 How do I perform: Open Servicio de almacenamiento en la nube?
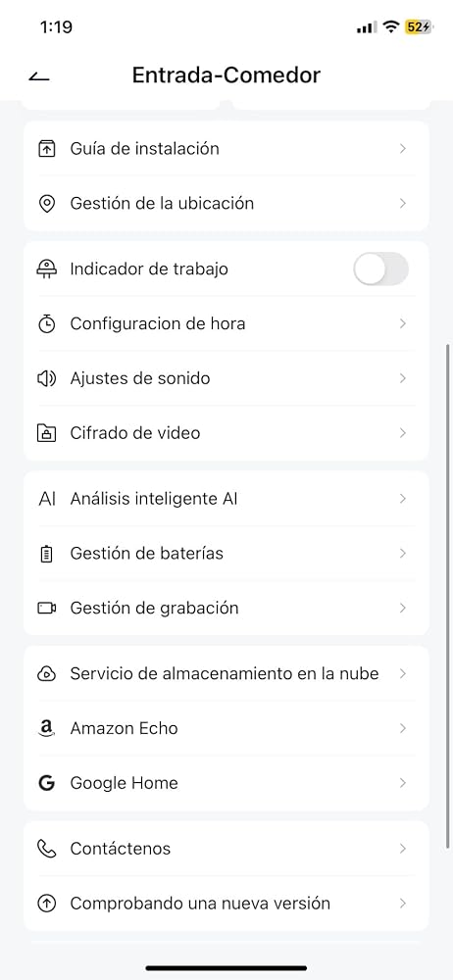coord(226,674)
